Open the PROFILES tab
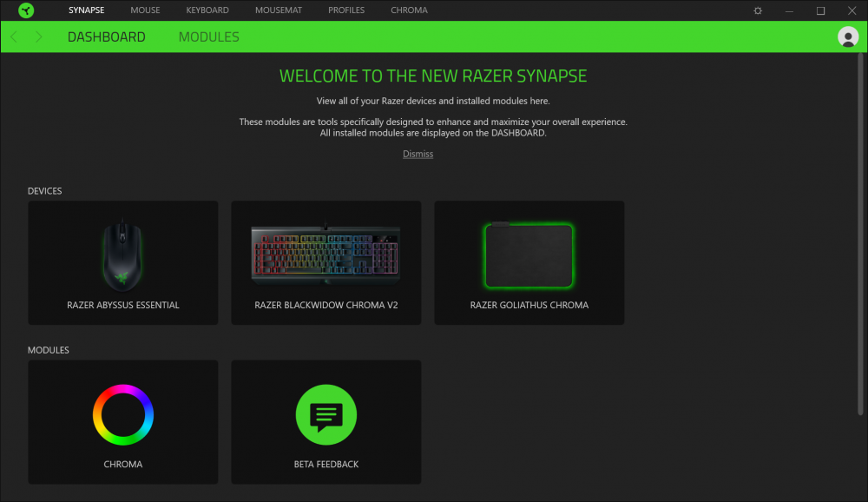Image resolution: width=868 pixels, height=502 pixels. (x=346, y=10)
